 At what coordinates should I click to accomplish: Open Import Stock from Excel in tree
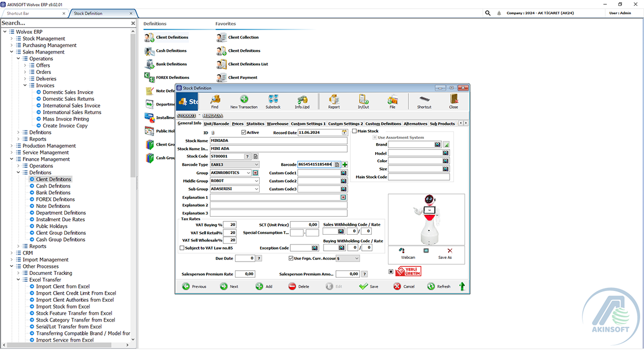click(63, 307)
